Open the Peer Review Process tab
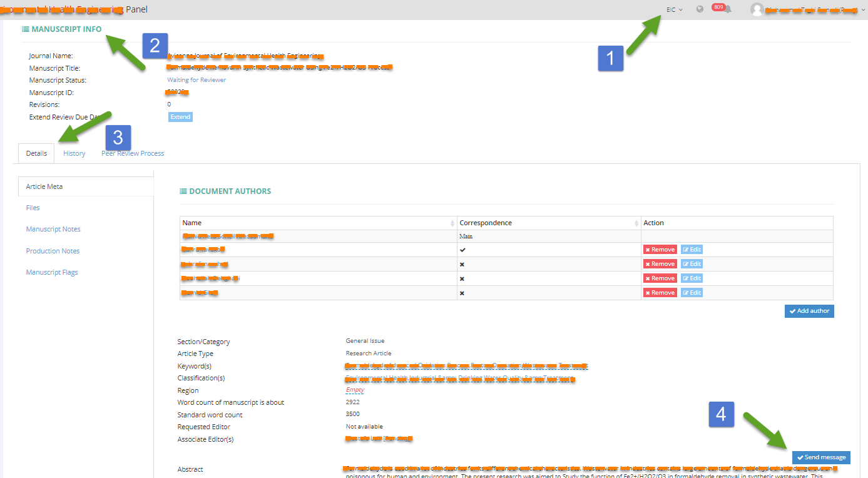868x478 pixels. (133, 153)
